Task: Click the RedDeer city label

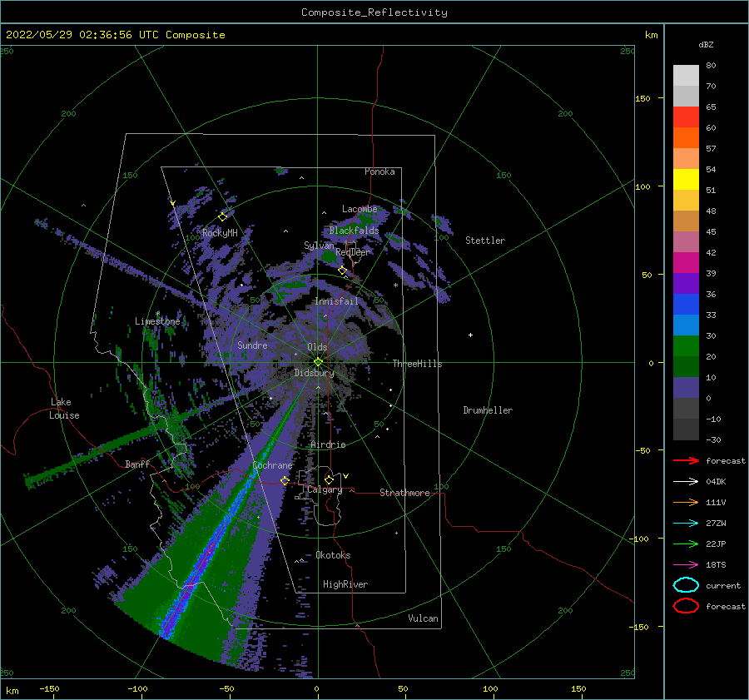Action: coord(353,252)
